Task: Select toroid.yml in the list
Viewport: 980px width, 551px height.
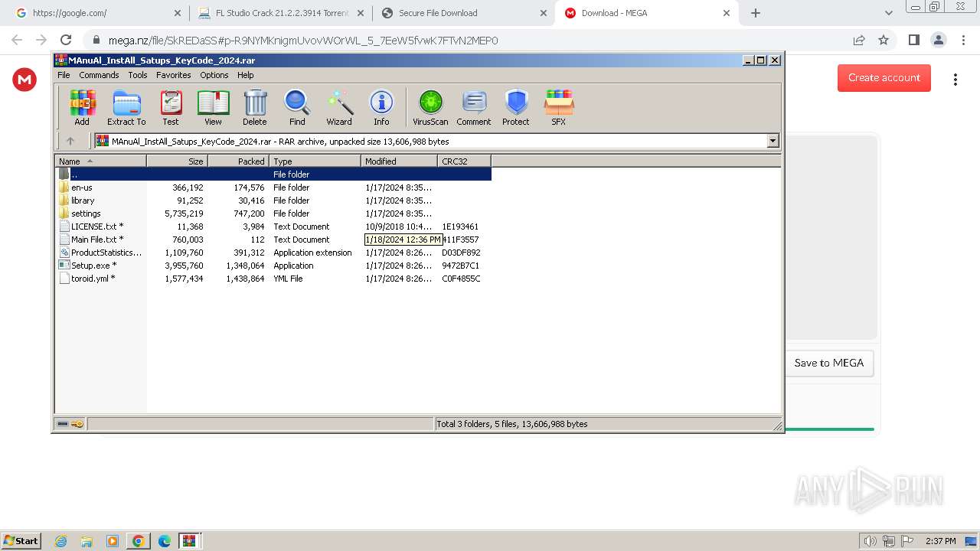Action: tap(93, 279)
